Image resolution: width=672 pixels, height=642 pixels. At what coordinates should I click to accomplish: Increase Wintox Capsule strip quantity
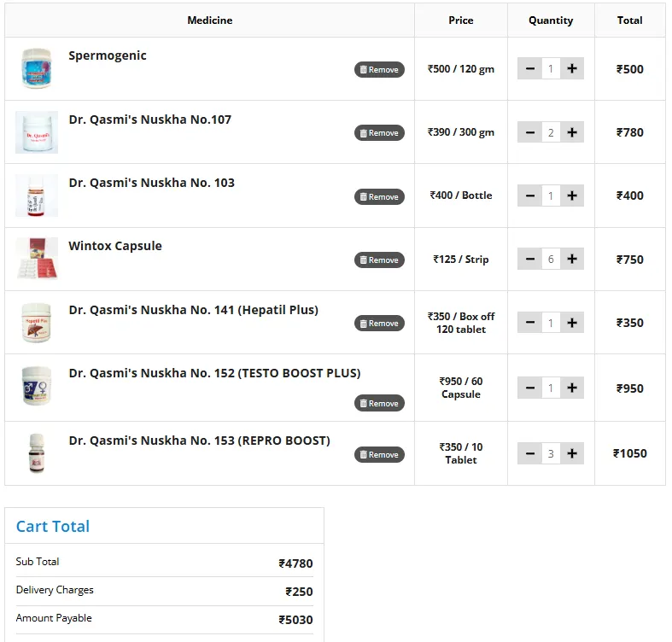coord(572,259)
